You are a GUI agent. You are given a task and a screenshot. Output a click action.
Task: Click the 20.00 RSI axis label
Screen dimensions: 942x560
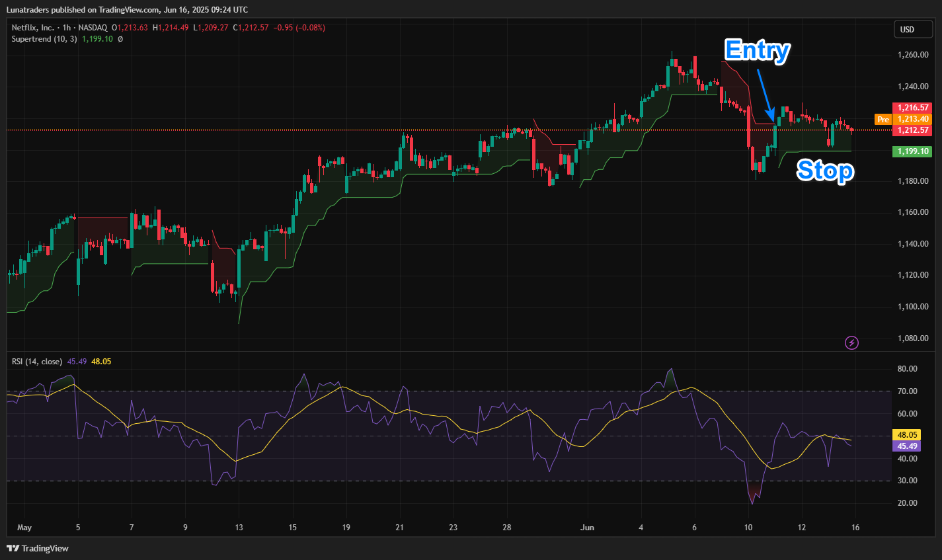click(907, 503)
